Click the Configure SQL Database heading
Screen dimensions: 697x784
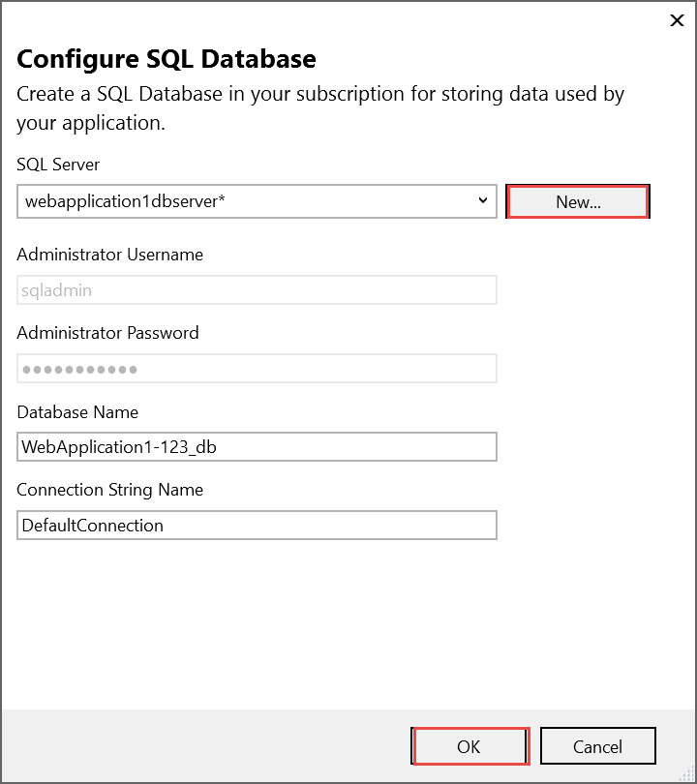pos(167,59)
